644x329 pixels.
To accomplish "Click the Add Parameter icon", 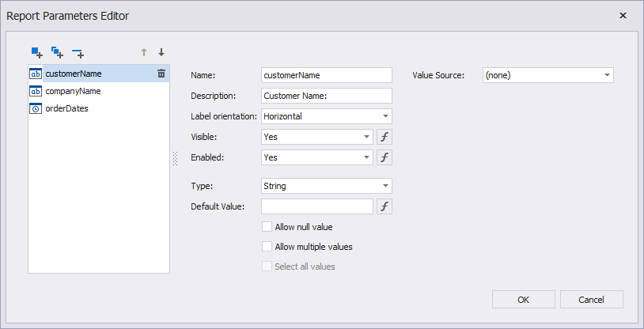I will pos(37,53).
